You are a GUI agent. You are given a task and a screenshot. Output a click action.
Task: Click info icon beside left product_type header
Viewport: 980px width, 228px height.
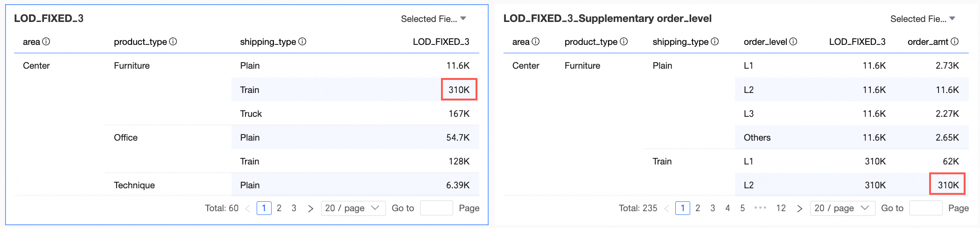(173, 42)
